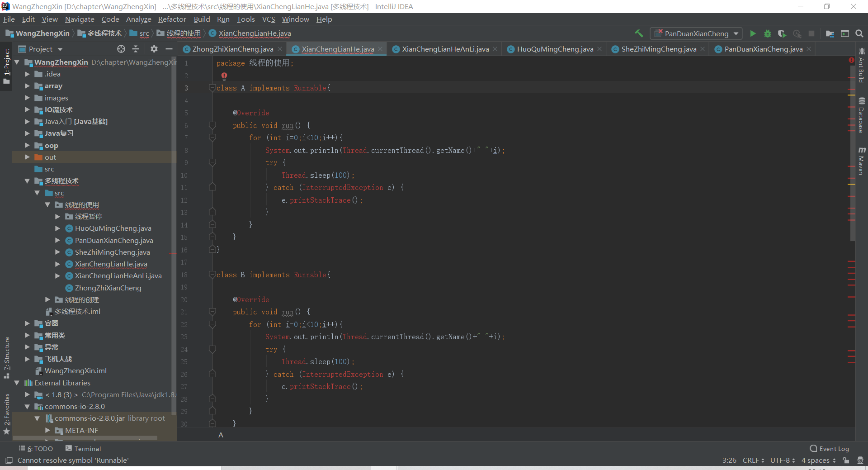
Task: Open the 1: Project side tab
Action: point(7,66)
